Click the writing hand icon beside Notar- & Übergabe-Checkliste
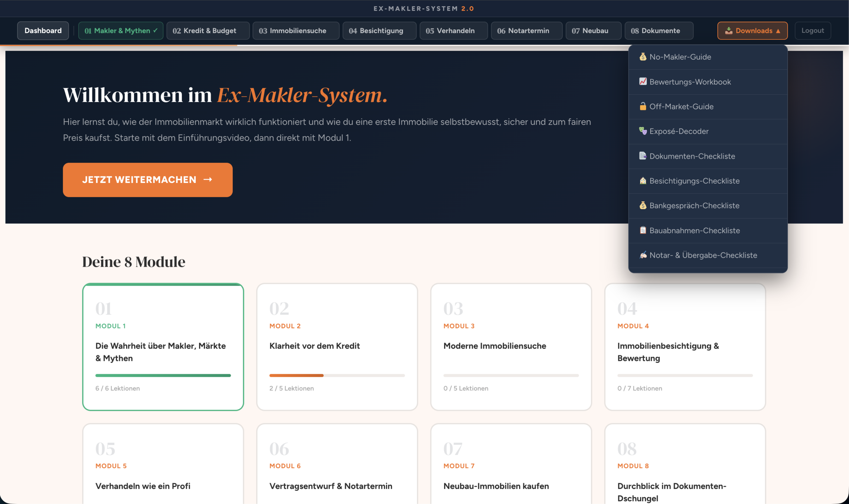This screenshot has height=504, width=849. coord(643,255)
